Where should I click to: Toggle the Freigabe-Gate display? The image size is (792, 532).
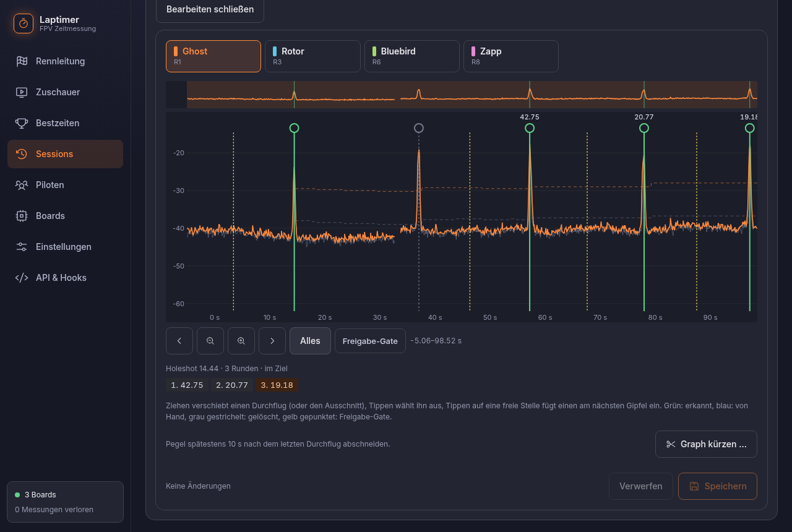tap(370, 341)
